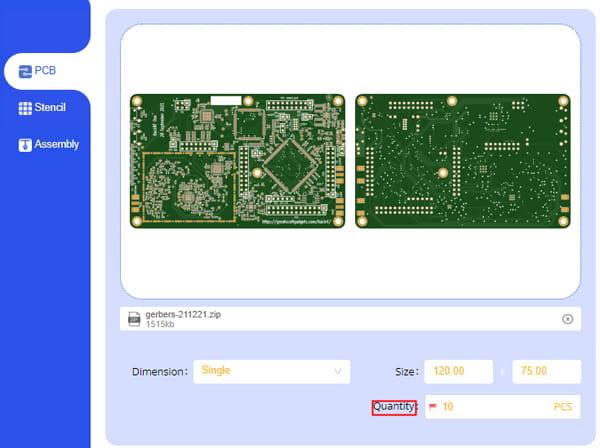Click the Dimension label

[x=160, y=372]
